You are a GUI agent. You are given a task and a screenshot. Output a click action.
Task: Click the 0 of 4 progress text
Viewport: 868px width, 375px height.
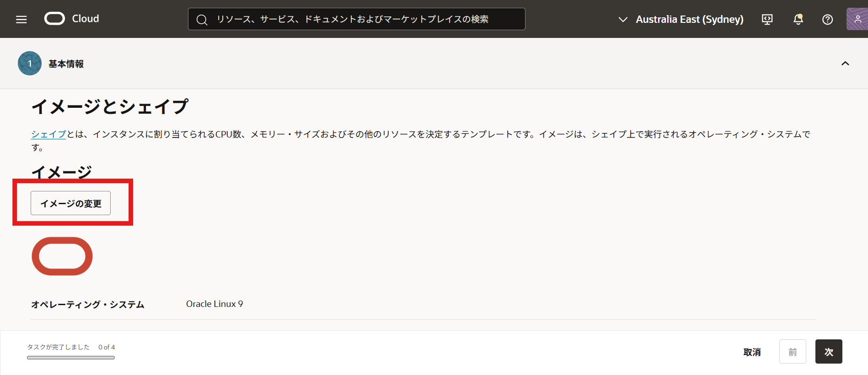tap(107, 347)
